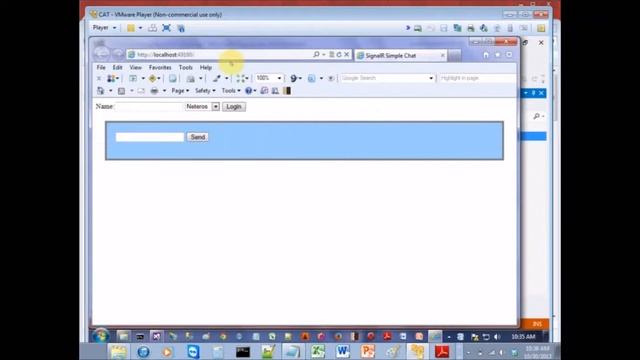This screenshot has width=640, height=360.
Task: Click VMware Unity mode icon
Action: 181,28
